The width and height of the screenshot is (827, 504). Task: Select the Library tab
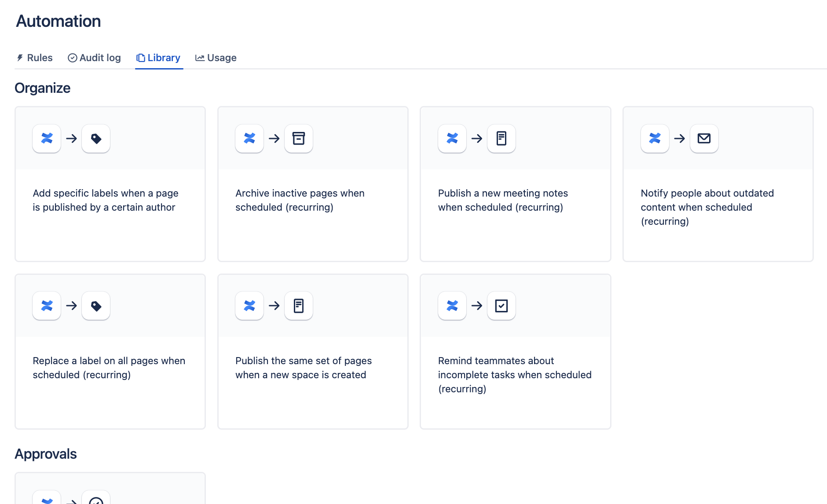[x=159, y=58]
